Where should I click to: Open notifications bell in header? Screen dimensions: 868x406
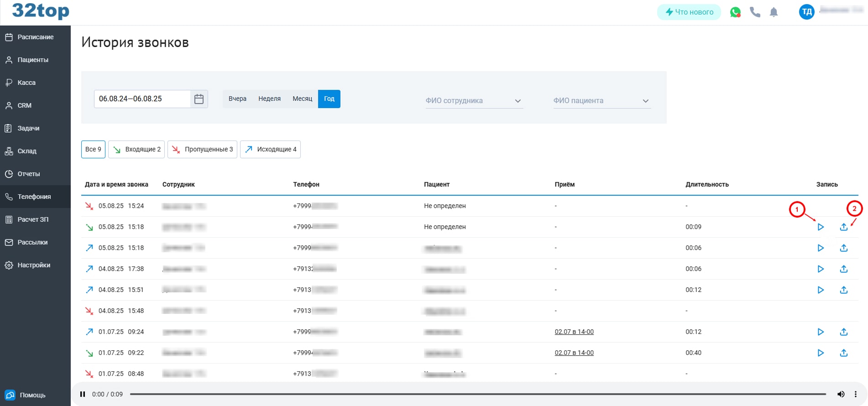[x=774, y=12]
